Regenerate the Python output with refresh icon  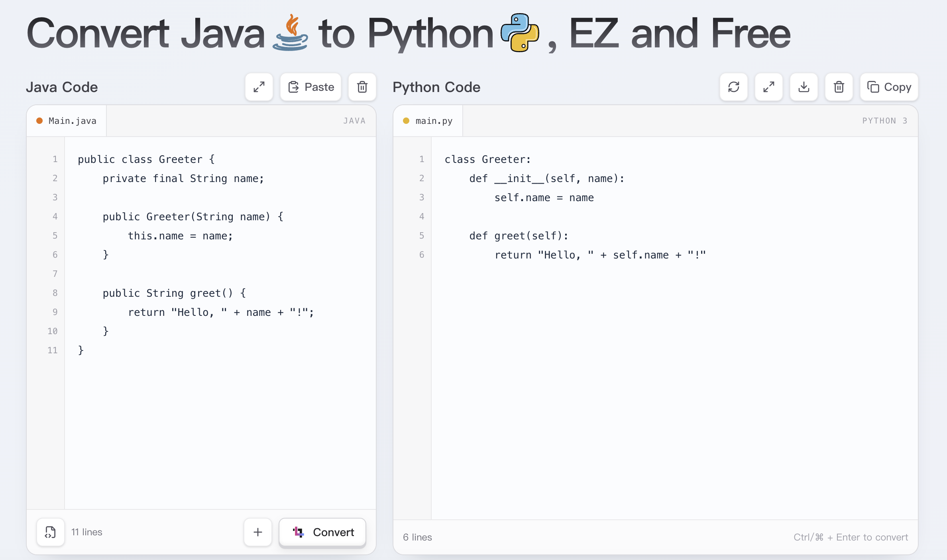pyautogui.click(x=734, y=87)
